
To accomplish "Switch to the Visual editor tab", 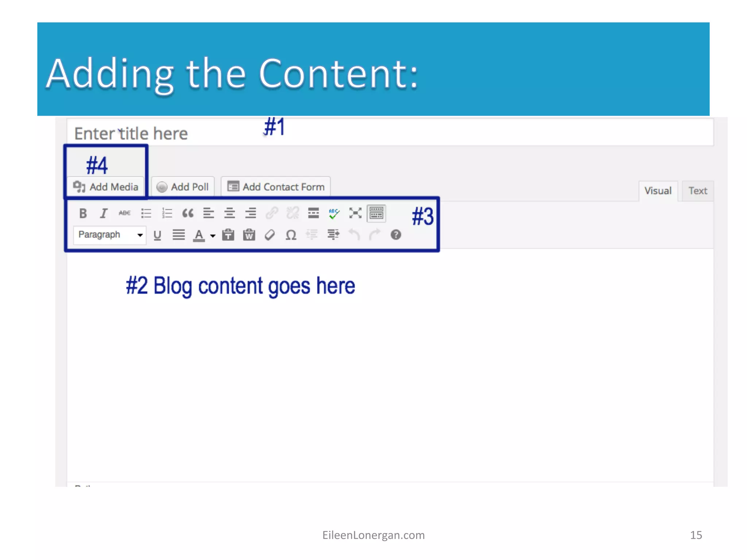I will coord(658,191).
